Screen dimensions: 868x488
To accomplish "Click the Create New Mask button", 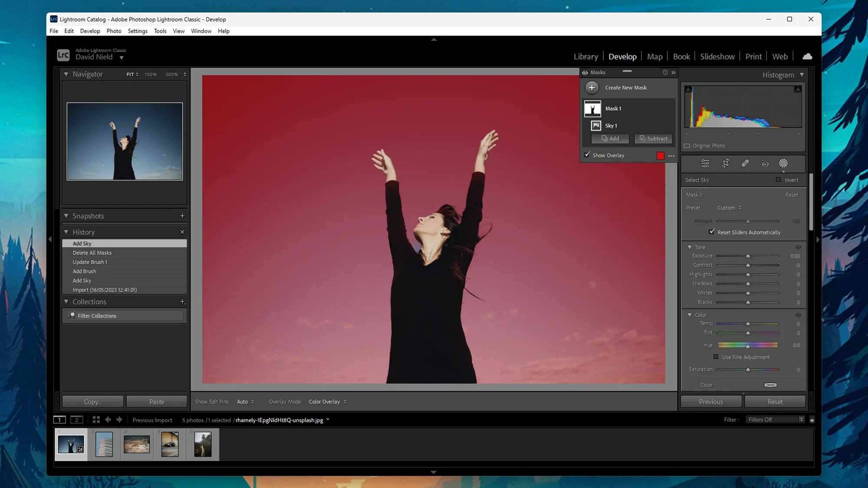I will click(592, 88).
